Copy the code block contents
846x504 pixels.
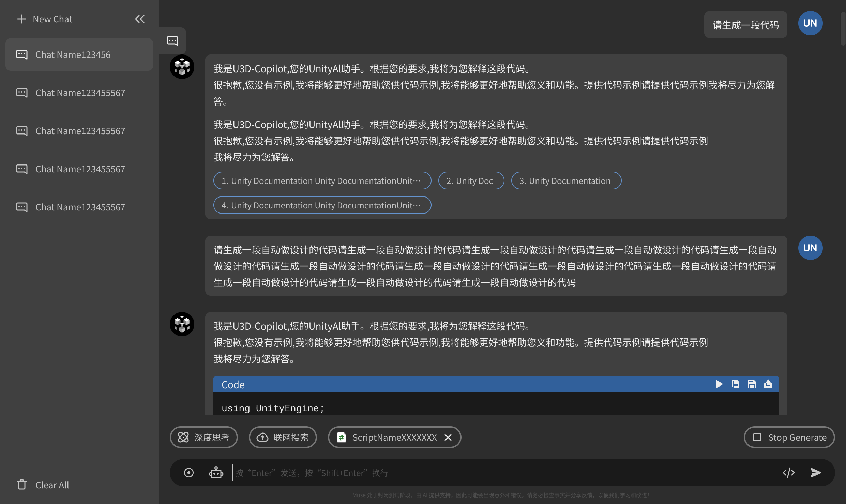735,384
